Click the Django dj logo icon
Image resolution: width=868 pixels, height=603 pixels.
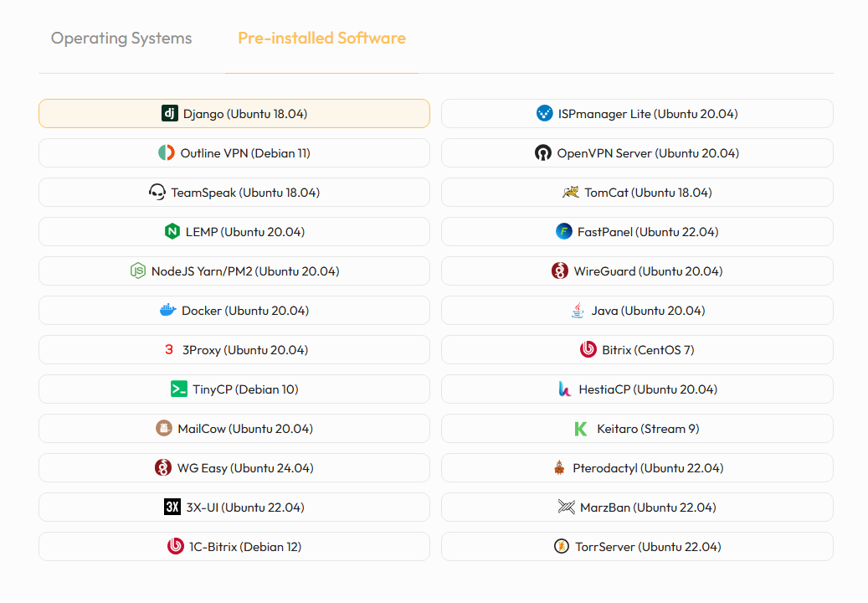click(x=169, y=114)
